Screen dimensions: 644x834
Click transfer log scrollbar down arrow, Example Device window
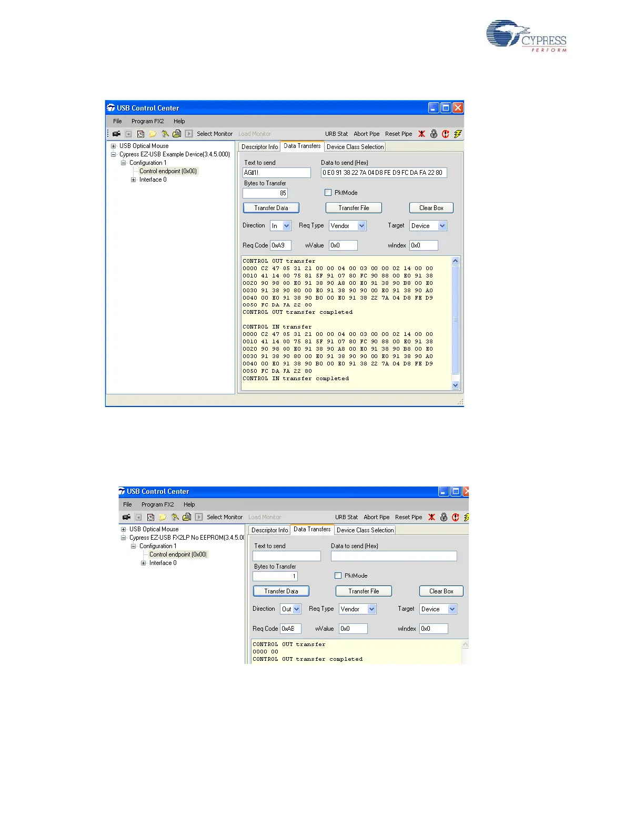pos(456,385)
